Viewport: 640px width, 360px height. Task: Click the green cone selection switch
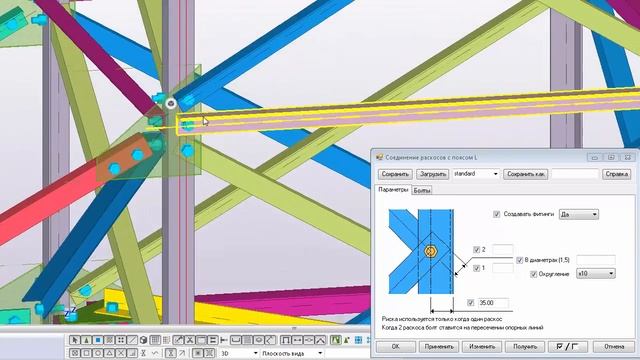coord(86,340)
